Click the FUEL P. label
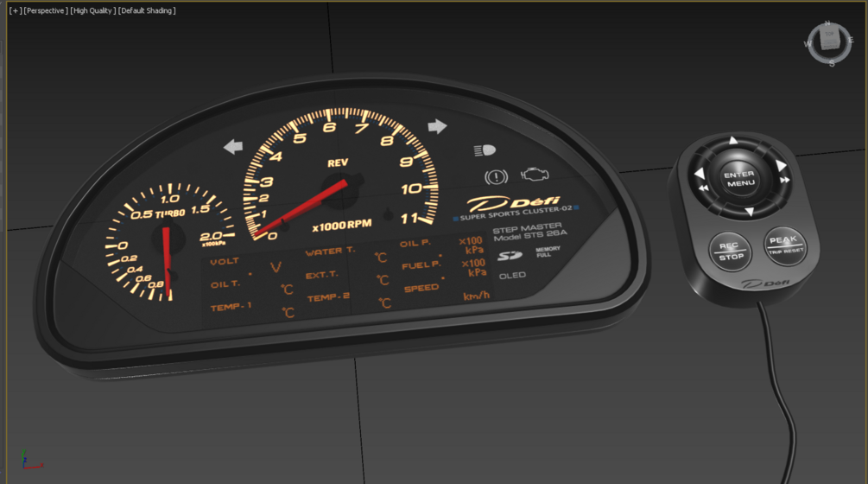Viewport: 868px width, 484px height. pyautogui.click(x=421, y=265)
